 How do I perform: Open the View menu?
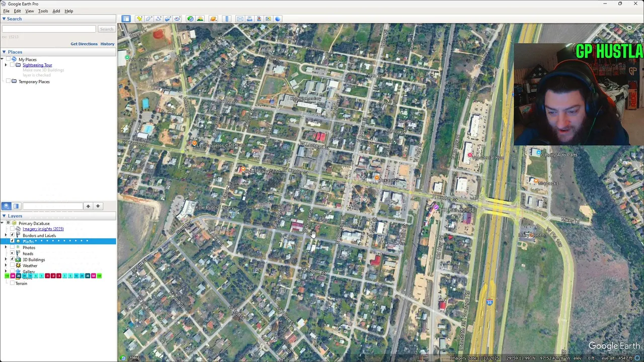pyautogui.click(x=30, y=11)
